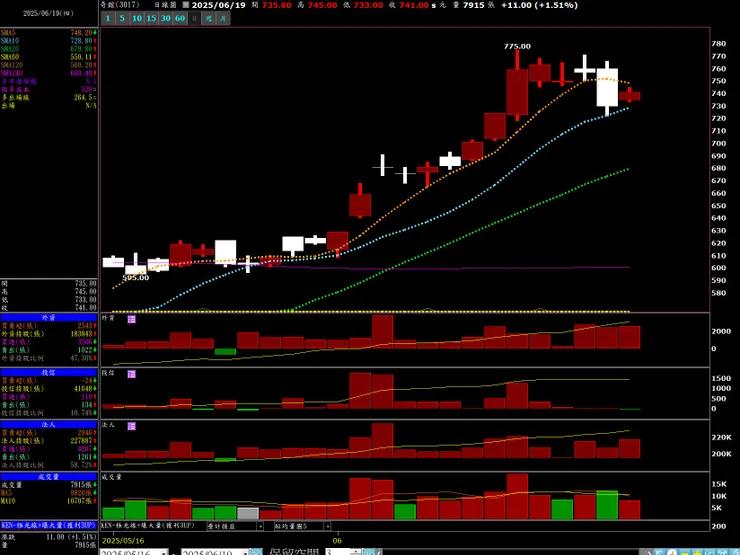This screenshot has height=555, width=740.
Task: Click the MA10 volume value 10707張
Action: [x=79, y=501]
